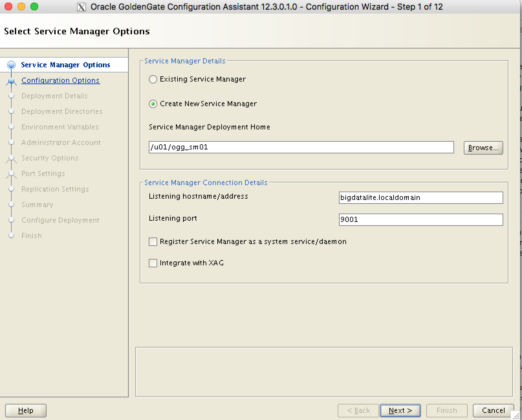This screenshot has width=522, height=420.
Task: Click Next to proceed to step 2
Action: (x=400, y=410)
